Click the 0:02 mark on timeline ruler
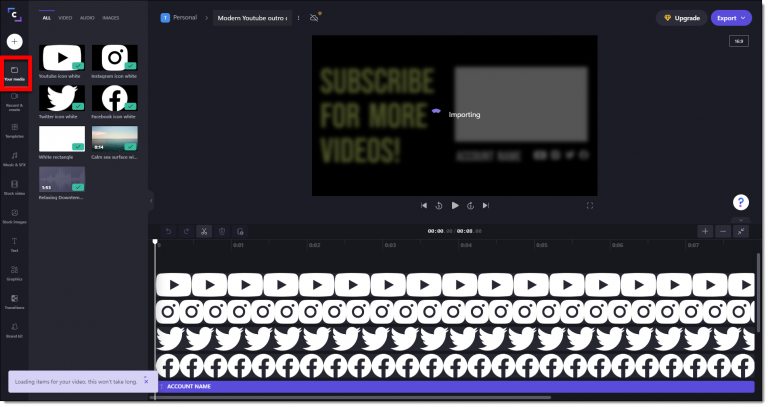 click(x=314, y=245)
